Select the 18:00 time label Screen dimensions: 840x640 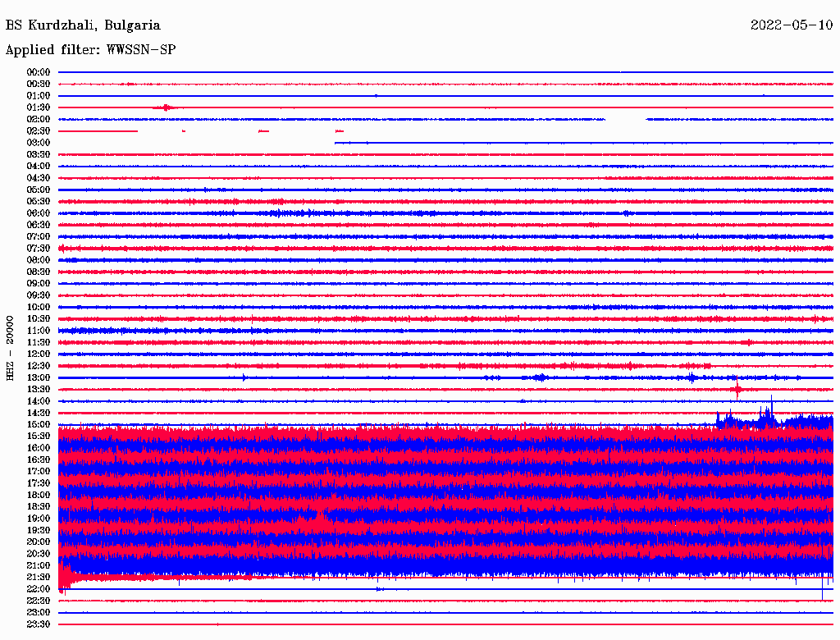(x=39, y=496)
